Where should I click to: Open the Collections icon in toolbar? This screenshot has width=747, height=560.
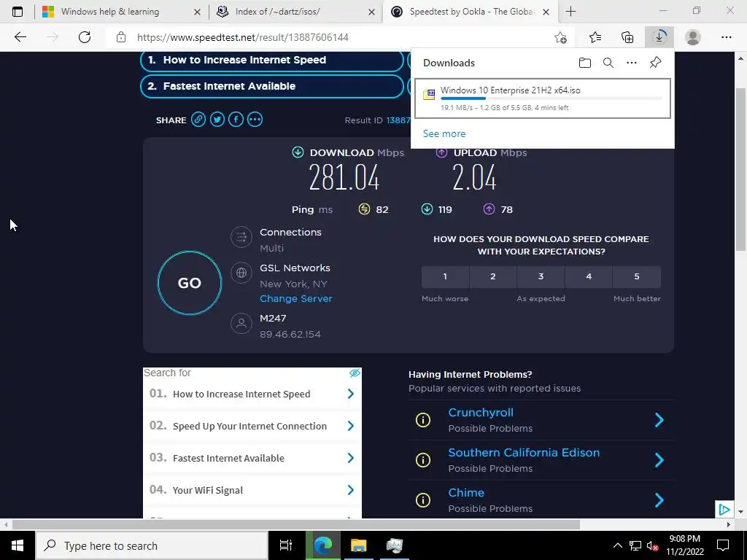pos(627,37)
